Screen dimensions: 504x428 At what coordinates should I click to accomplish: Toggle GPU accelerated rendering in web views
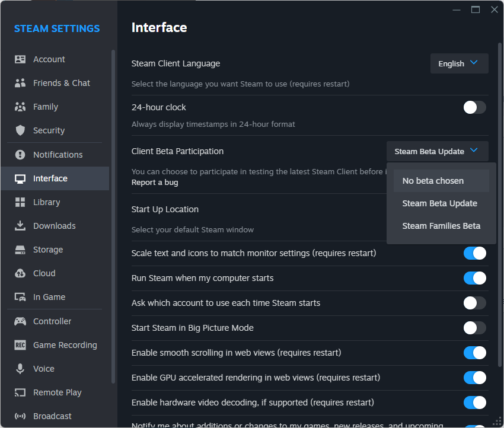[x=474, y=378]
